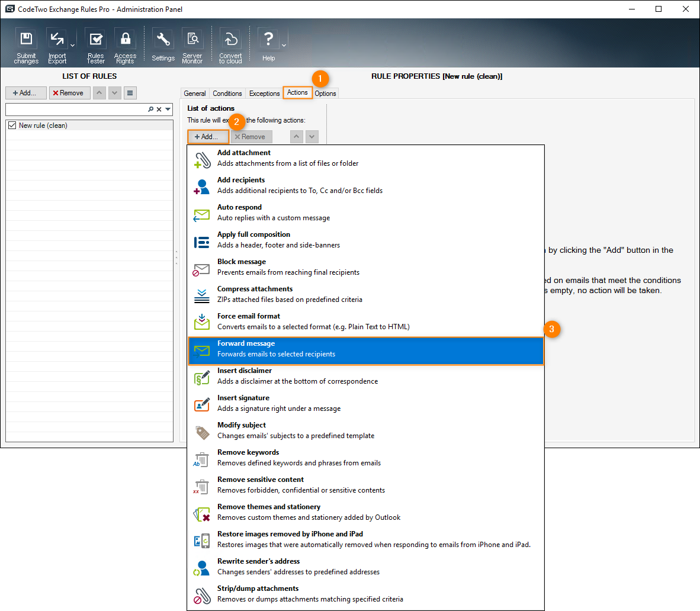Choose the Force email format action
This screenshot has height=611, width=700.
[x=365, y=322]
